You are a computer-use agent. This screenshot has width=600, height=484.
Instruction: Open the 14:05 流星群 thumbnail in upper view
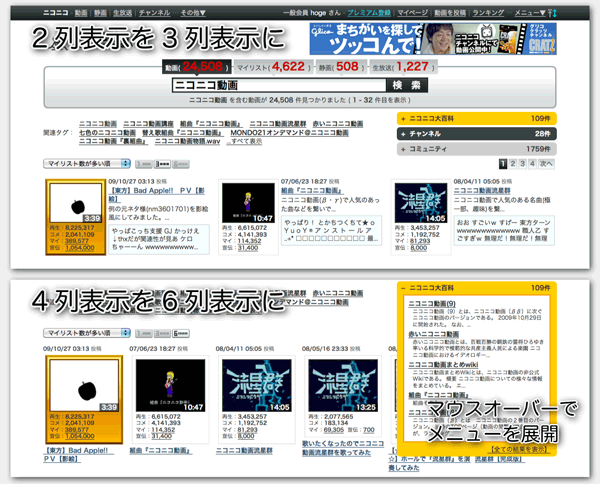click(x=421, y=203)
